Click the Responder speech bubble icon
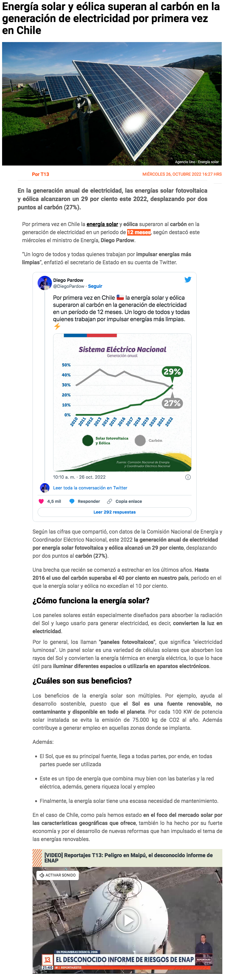 [72, 501]
